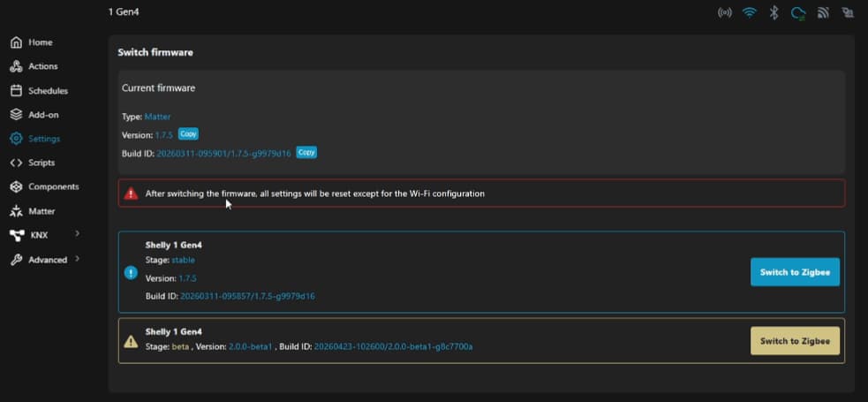Click the KNX network icon
868x402 pixels.
(17, 235)
